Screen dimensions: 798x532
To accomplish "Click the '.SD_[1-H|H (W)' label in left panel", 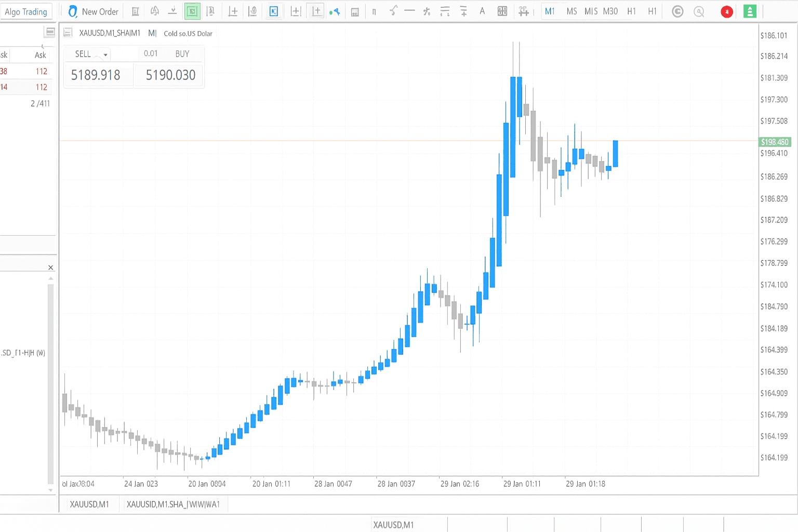I will (x=23, y=353).
